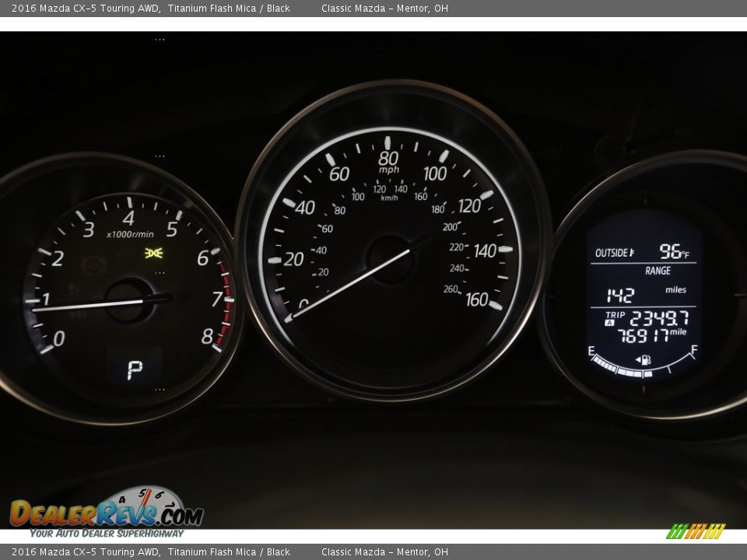The height and width of the screenshot is (560, 747).
Task: Click the tachometer needle center hub
Action: click(x=128, y=300)
